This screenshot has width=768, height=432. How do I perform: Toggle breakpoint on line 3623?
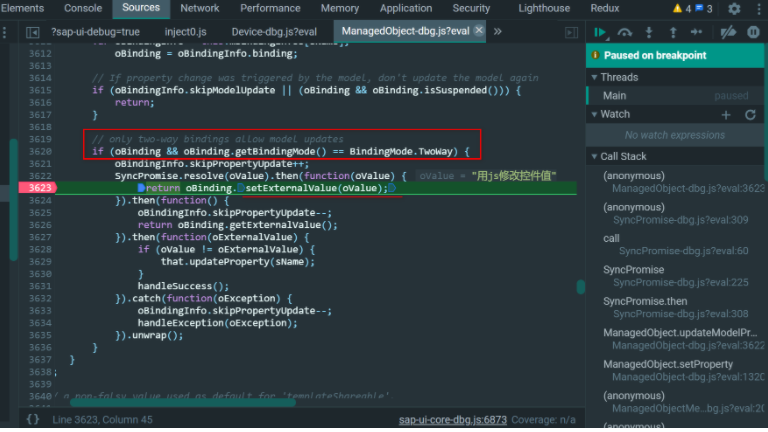point(38,188)
